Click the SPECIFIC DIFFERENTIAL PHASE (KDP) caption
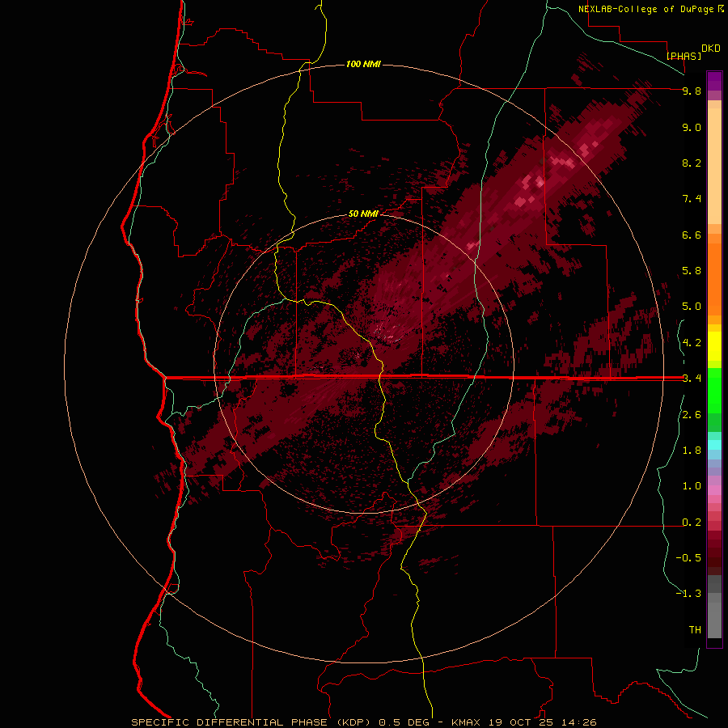Image resolution: width=728 pixels, height=728 pixels. [x=251, y=722]
